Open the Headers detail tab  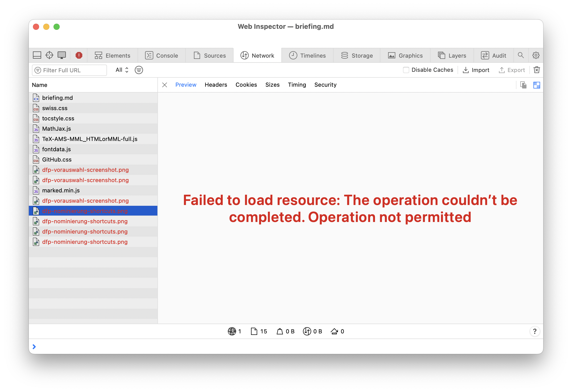(x=216, y=85)
